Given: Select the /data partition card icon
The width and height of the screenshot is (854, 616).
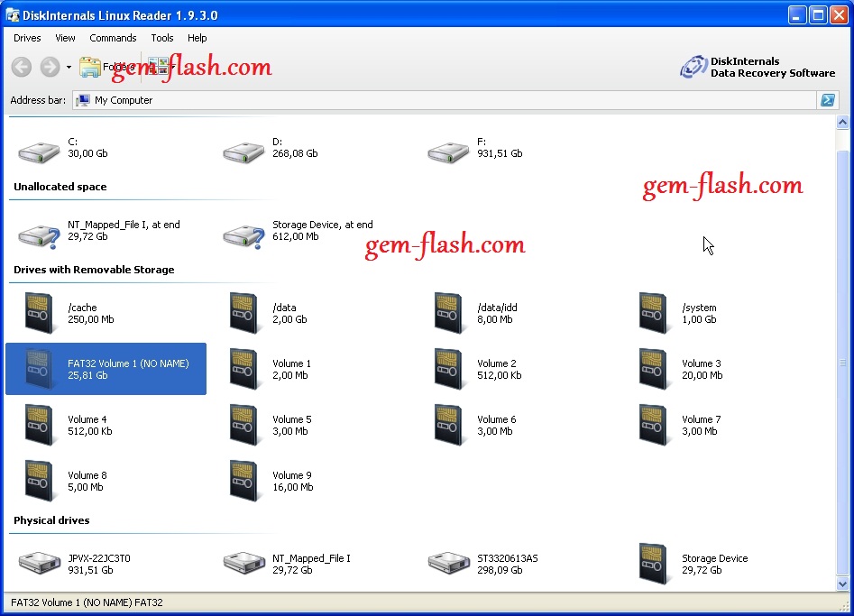Looking at the screenshot, I should pyautogui.click(x=243, y=313).
